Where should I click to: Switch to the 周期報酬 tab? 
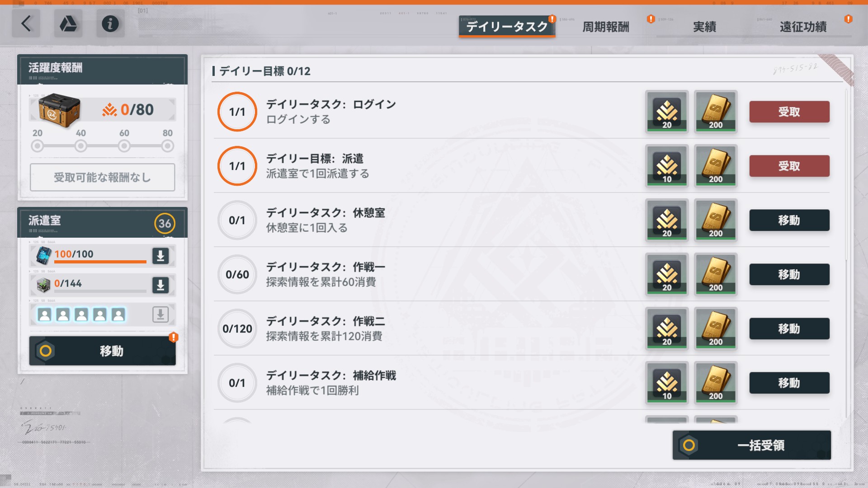click(x=606, y=27)
